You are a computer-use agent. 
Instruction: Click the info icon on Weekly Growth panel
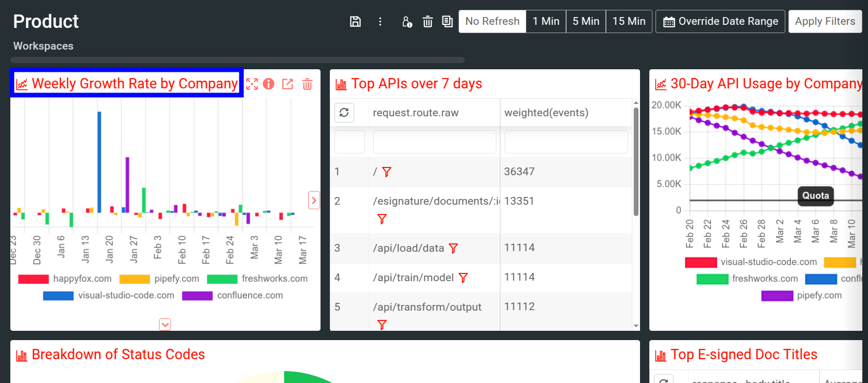268,84
